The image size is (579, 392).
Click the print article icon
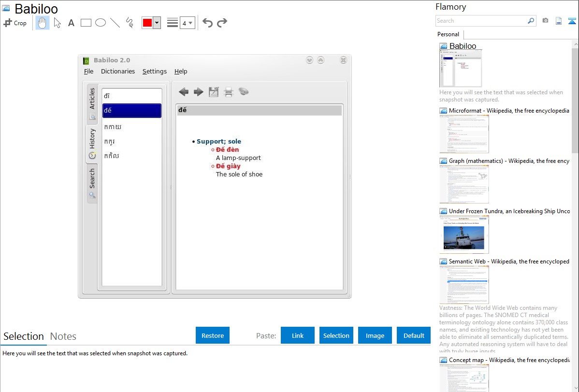[x=229, y=92]
